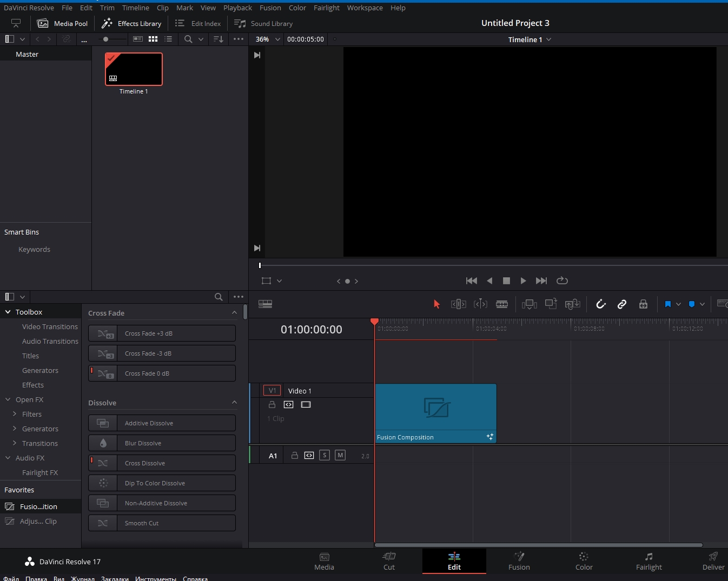Image resolution: width=728 pixels, height=581 pixels.
Task: Toggle Auto Track Selector on A1
Action: (309, 456)
